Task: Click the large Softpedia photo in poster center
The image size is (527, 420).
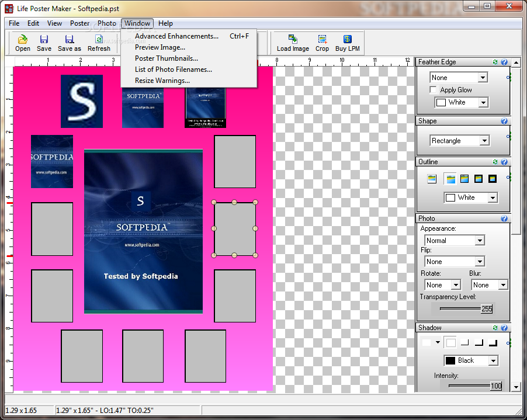Action: pos(143,231)
